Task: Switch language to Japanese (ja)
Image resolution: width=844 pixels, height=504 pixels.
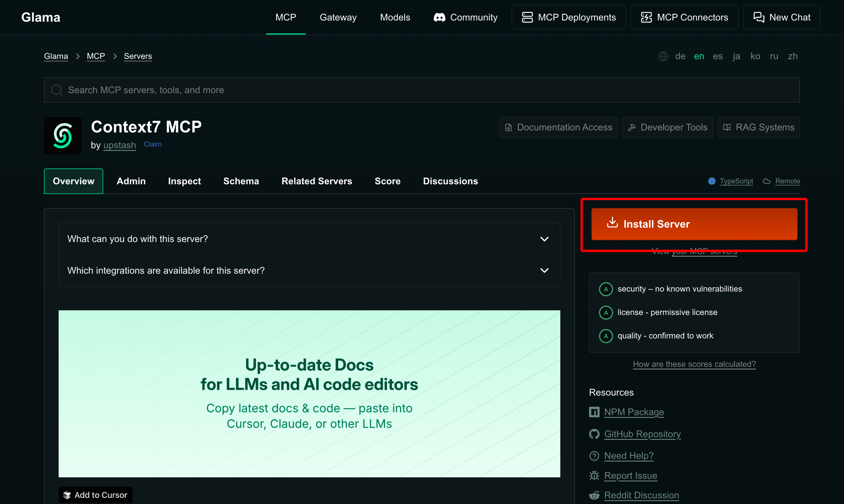Action: (736, 56)
